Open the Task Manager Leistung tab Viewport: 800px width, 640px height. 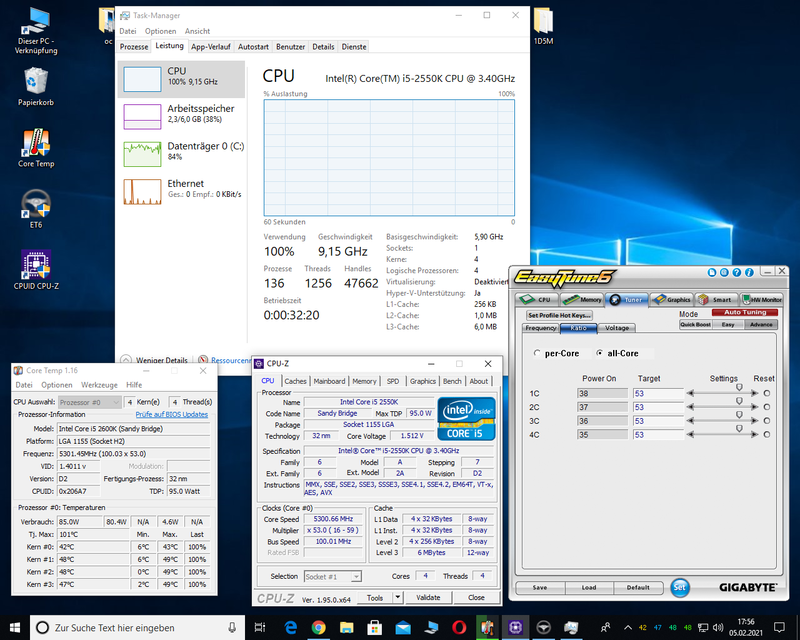pos(169,46)
